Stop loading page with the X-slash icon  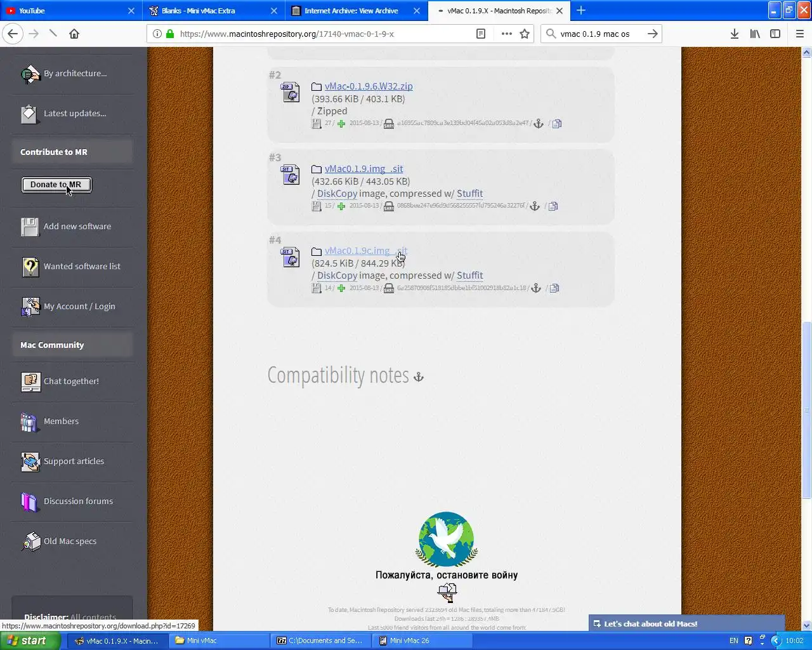(53, 33)
